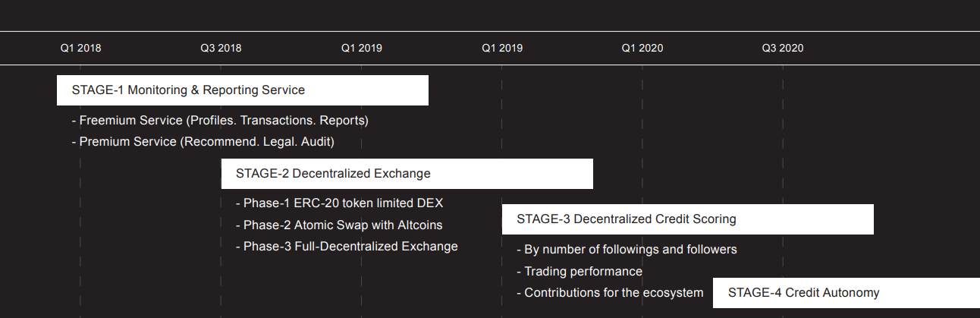
Task: Select the Q3 2018 timeline label
Action: pos(221,48)
